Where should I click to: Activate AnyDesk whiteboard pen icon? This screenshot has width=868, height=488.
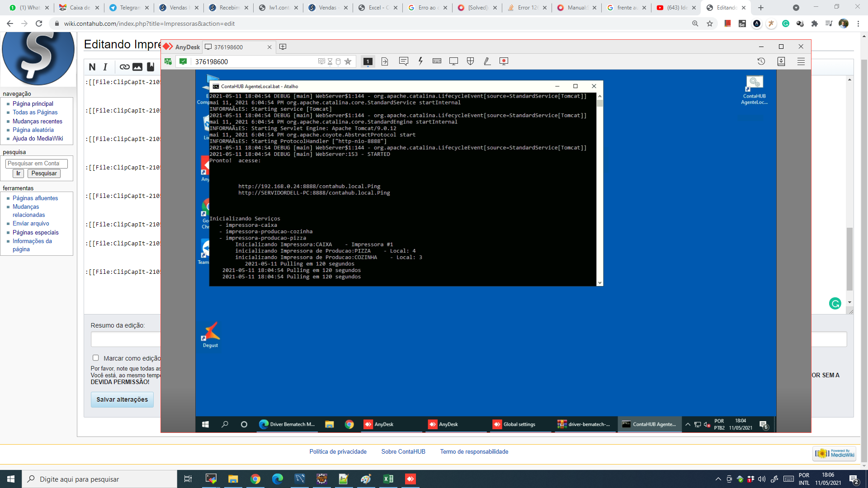pyautogui.click(x=487, y=61)
